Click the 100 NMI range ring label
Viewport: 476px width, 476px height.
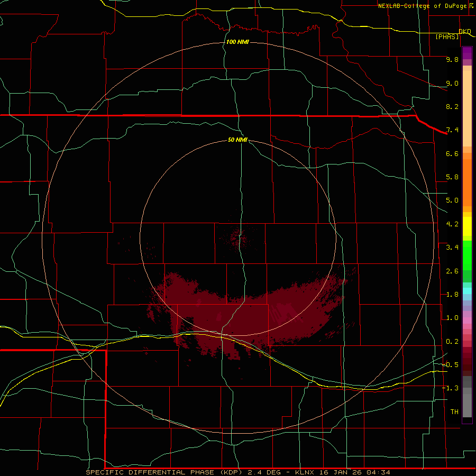[237, 42]
